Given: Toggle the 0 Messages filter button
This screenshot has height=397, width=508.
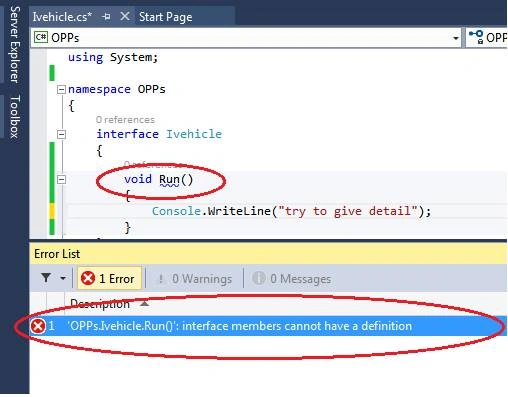Looking at the screenshot, I should click(x=292, y=279).
